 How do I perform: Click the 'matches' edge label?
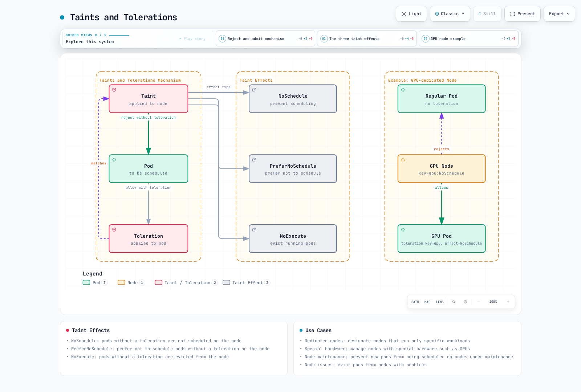(x=99, y=163)
